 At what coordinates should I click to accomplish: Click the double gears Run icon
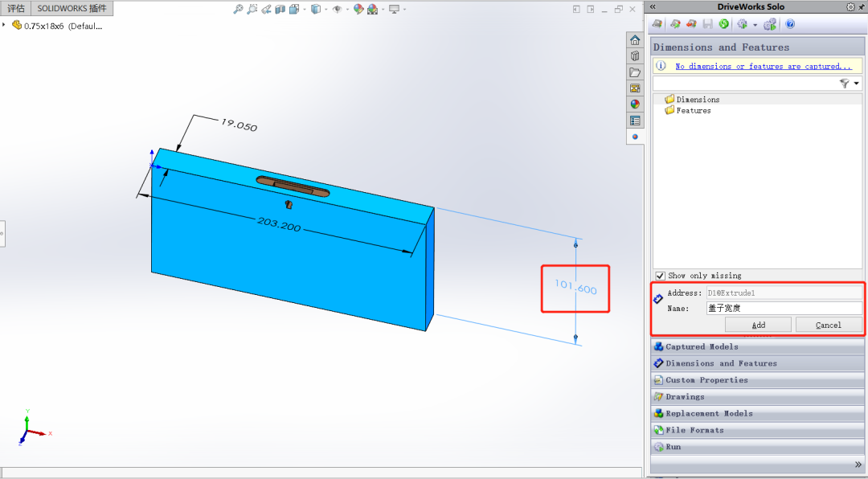tap(770, 24)
